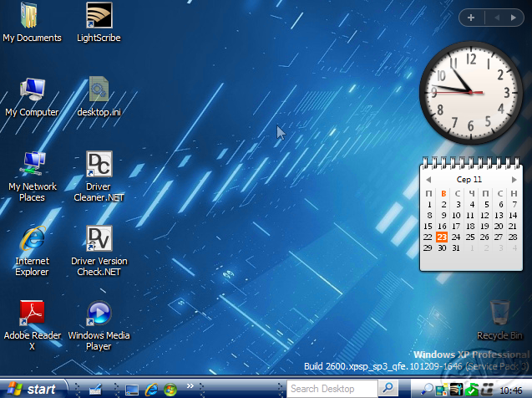Select day 7 in calendar gadget
This screenshot has height=398, width=532.
[514, 204]
